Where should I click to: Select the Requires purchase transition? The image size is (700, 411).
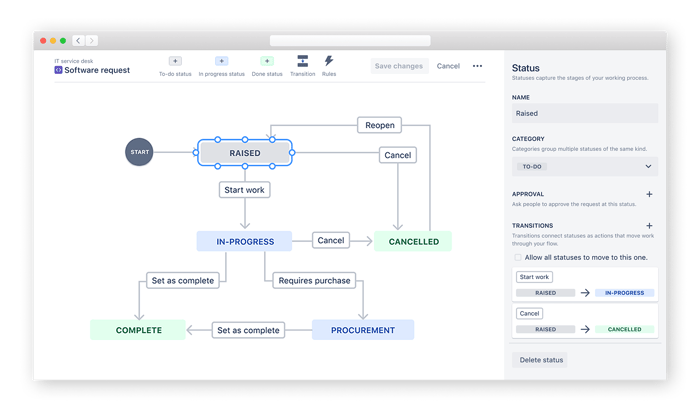coord(314,280)
